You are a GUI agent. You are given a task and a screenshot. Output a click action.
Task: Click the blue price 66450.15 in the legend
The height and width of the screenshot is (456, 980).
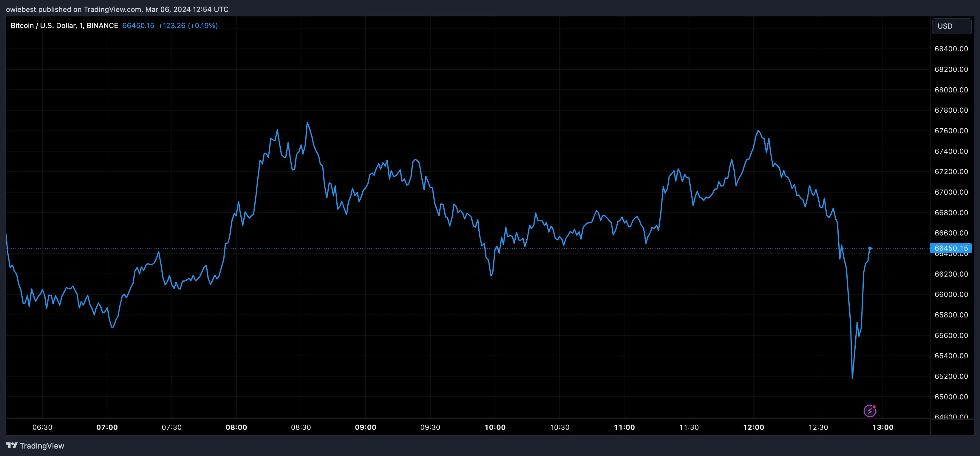tap(138, 25)
